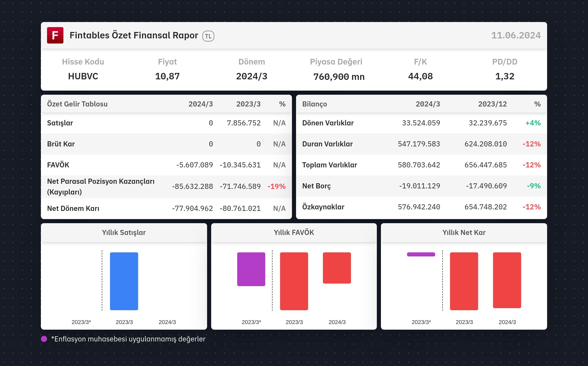Click the Toplam Varlıklar value 656.447.685
The width and height of the screenshot is (588, 366).
486,165
